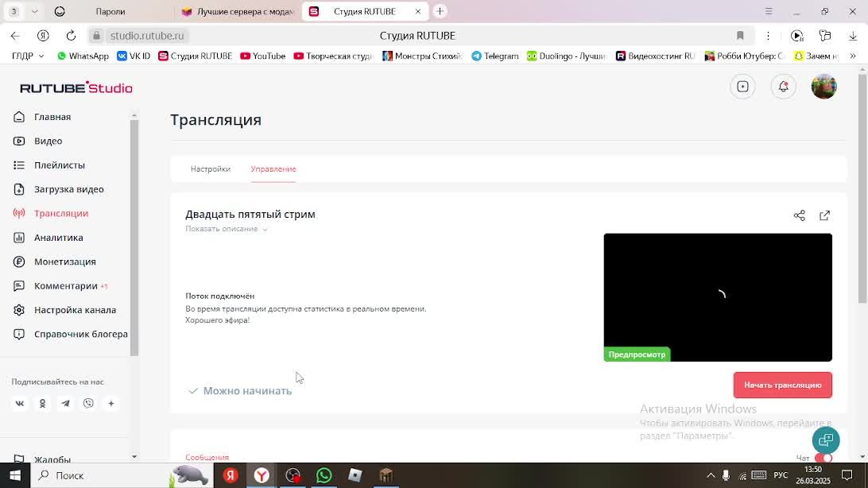
Task: Click the sidebar scrollbar
Action: (x=134, y=238)
